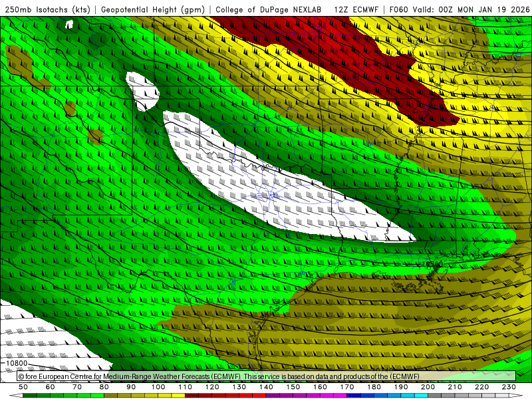This screenshot has width=532, height=399.
Task: Click the bright magenta swatch just before 170
Action: coord(340,396)
